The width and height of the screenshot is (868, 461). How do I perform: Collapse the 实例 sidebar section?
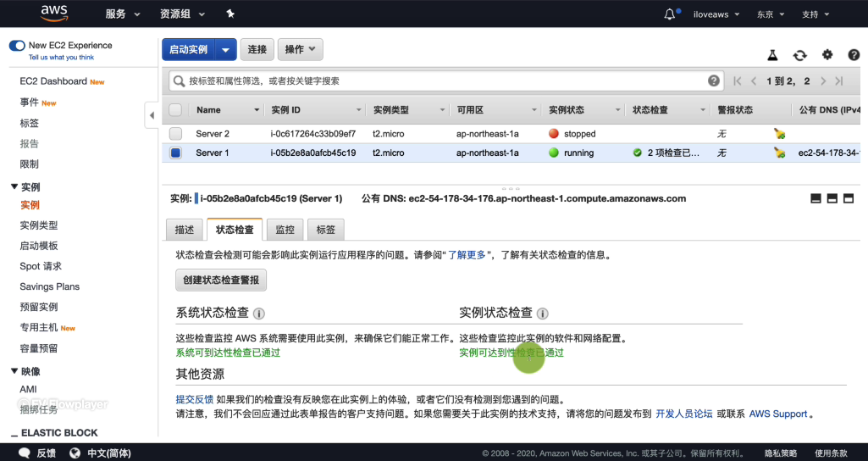point(14,186)
